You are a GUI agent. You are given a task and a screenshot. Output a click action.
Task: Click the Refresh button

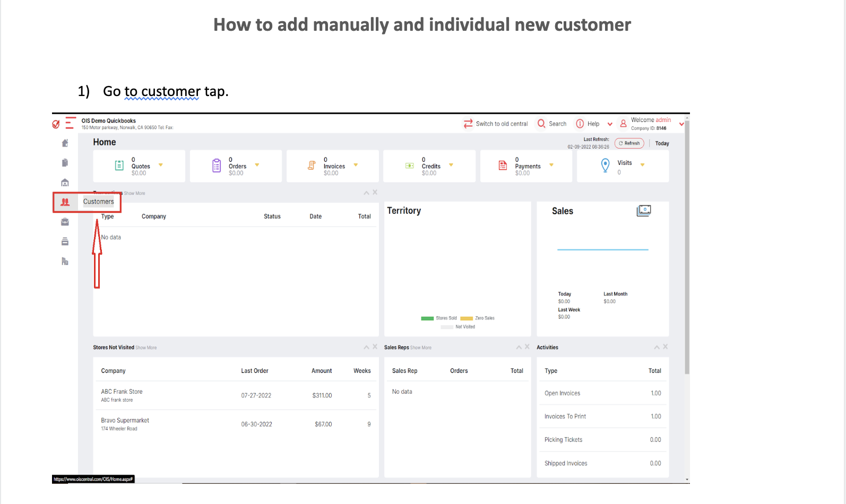(629, 143)
